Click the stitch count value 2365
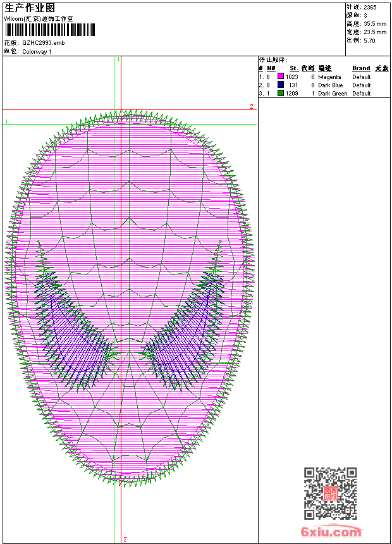 [370, 7]
